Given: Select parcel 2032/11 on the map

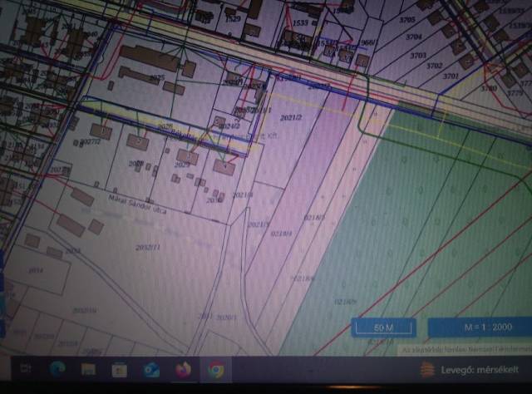Looking at the screenshot, I should click(148, 247).
